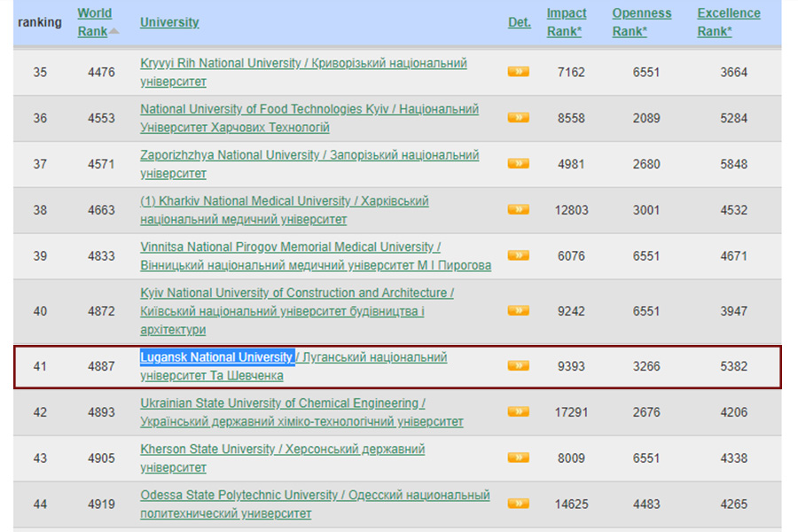Click excellence rank value 3947
798x532 pixels.
point(733,311)
